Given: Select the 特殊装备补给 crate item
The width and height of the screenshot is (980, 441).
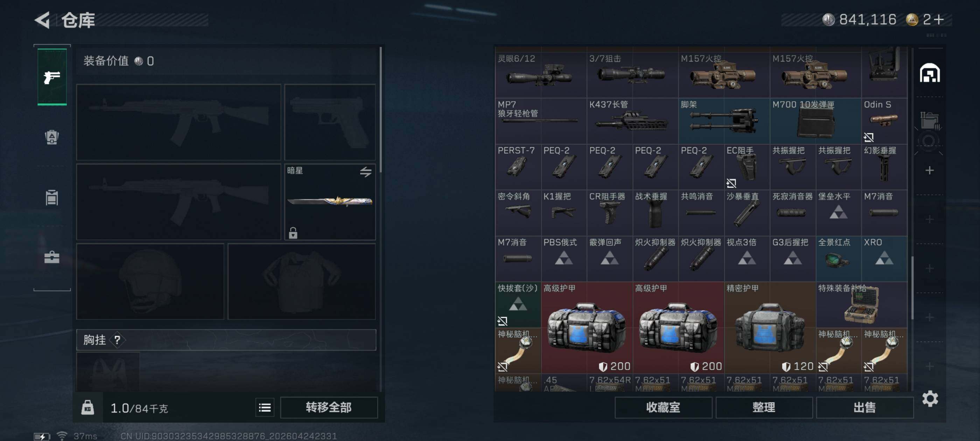Looking at the screenshot, I should click(861, 305).
